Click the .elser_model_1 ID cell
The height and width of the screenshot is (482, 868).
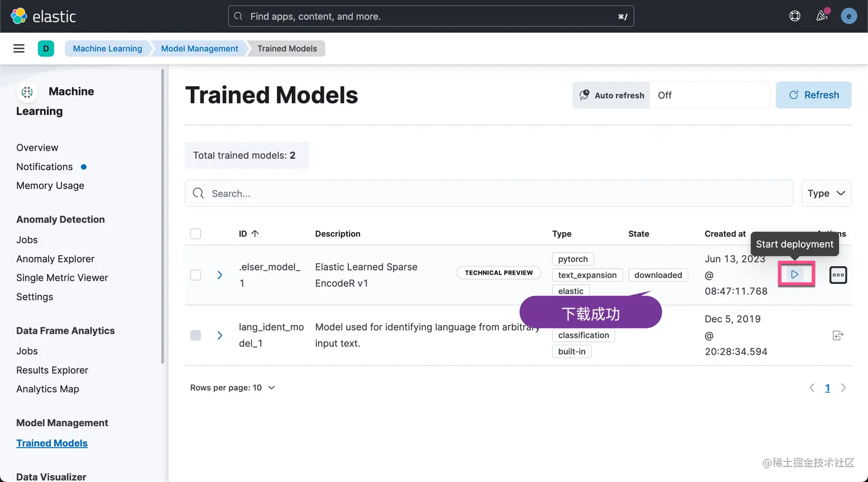click(270, 275)
